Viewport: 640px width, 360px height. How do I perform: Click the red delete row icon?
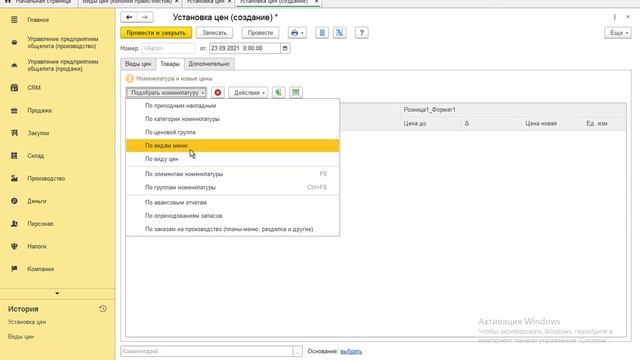pos(218,93)
